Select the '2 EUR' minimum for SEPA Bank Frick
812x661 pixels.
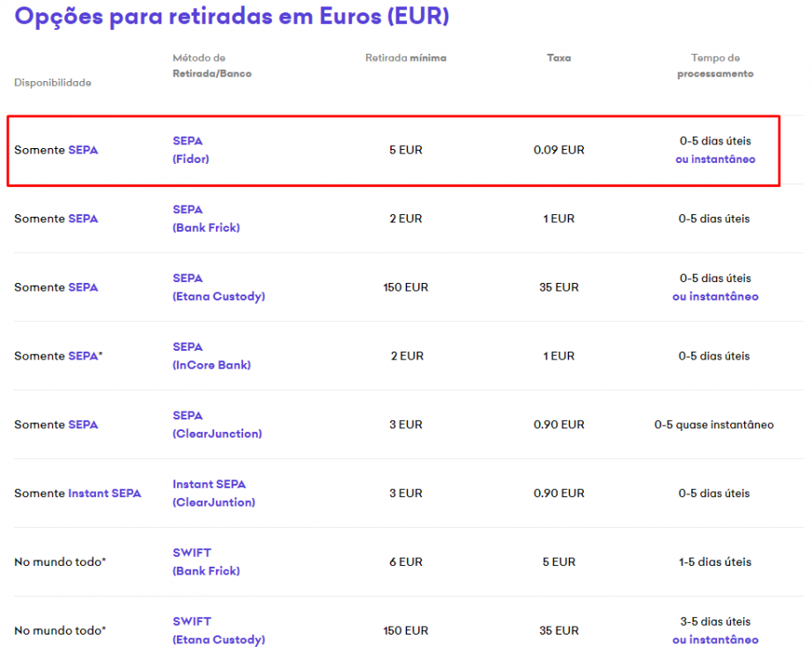pos(405,219)
